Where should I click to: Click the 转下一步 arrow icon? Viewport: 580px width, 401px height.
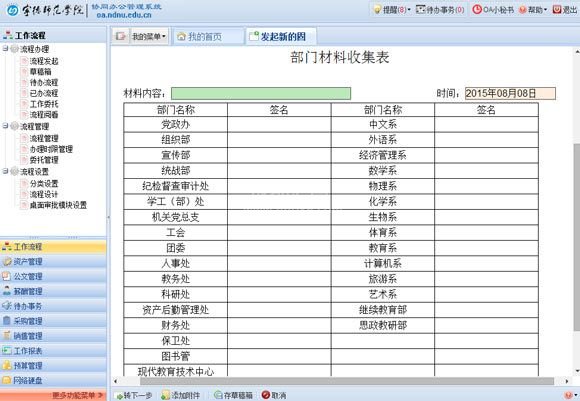click(119, 395)
